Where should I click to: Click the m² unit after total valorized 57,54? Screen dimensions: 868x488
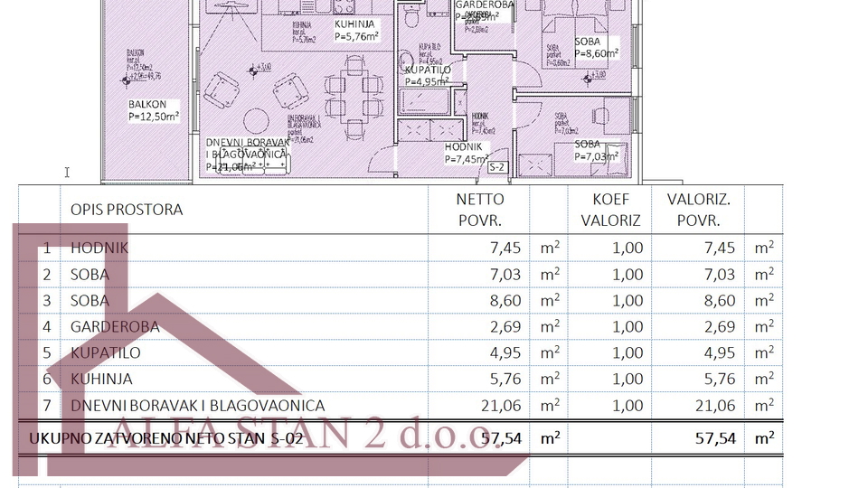click(764, 437)
